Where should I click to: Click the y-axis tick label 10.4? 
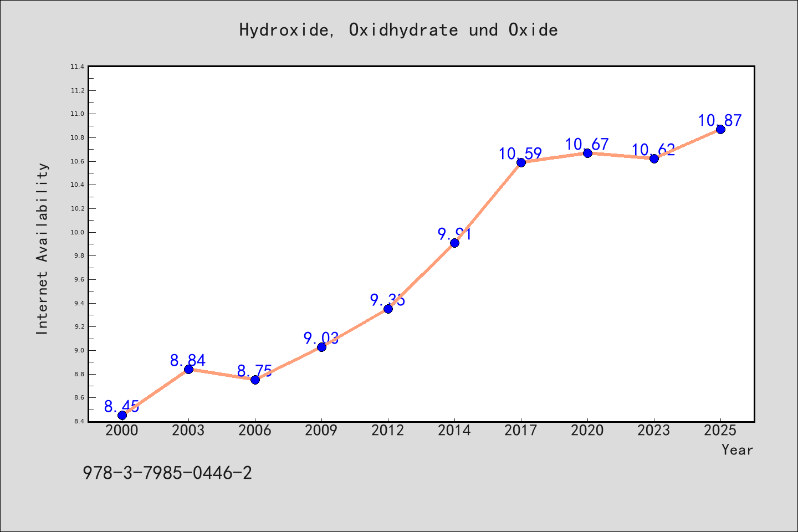(77, 185)
